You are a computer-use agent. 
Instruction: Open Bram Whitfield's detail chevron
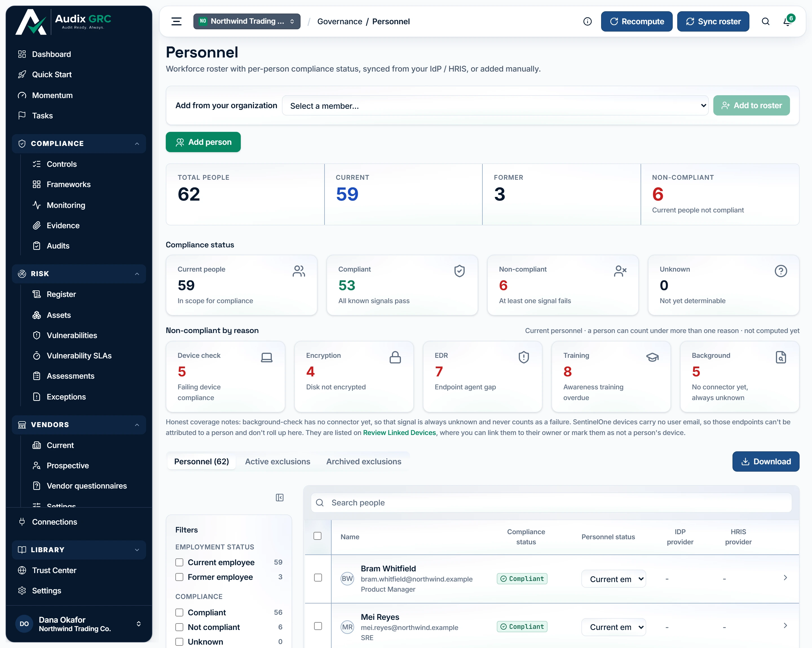pos(785,578)
